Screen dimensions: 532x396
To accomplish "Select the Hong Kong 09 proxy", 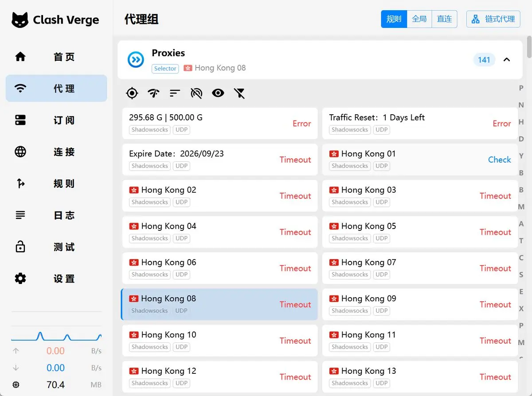I will (x=420, y=304).
